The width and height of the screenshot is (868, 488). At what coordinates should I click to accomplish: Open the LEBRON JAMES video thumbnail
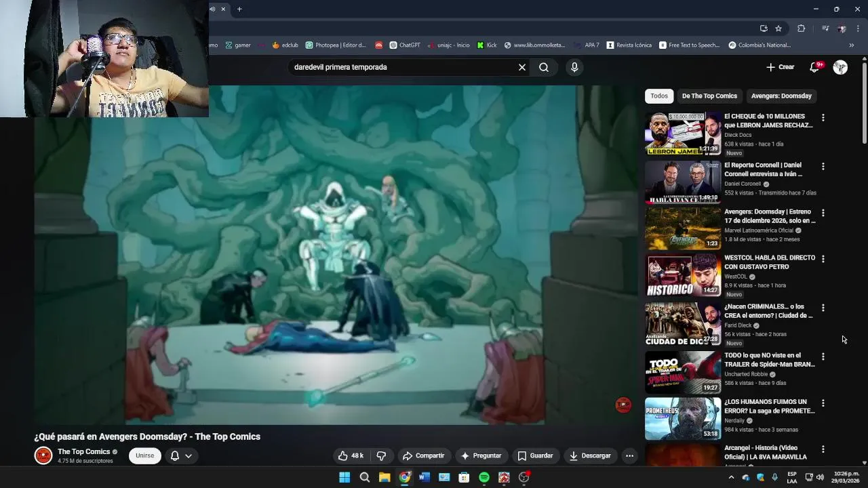(x=683, y=134)
